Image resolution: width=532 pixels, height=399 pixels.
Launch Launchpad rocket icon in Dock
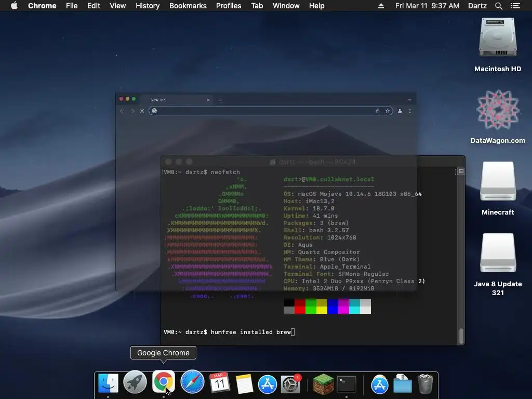pos(135,382)
